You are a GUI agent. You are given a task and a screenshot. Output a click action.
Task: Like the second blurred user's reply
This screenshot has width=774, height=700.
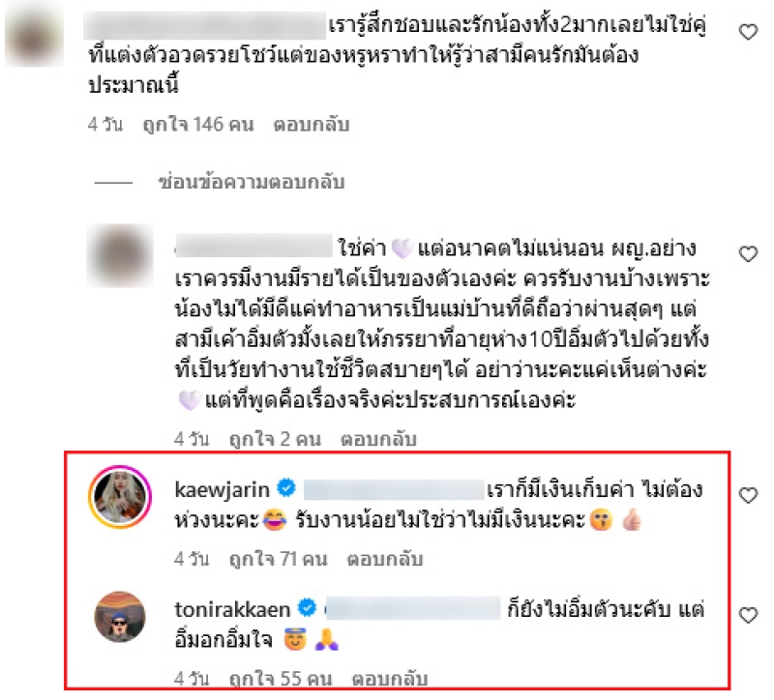(x=748, y=254)
